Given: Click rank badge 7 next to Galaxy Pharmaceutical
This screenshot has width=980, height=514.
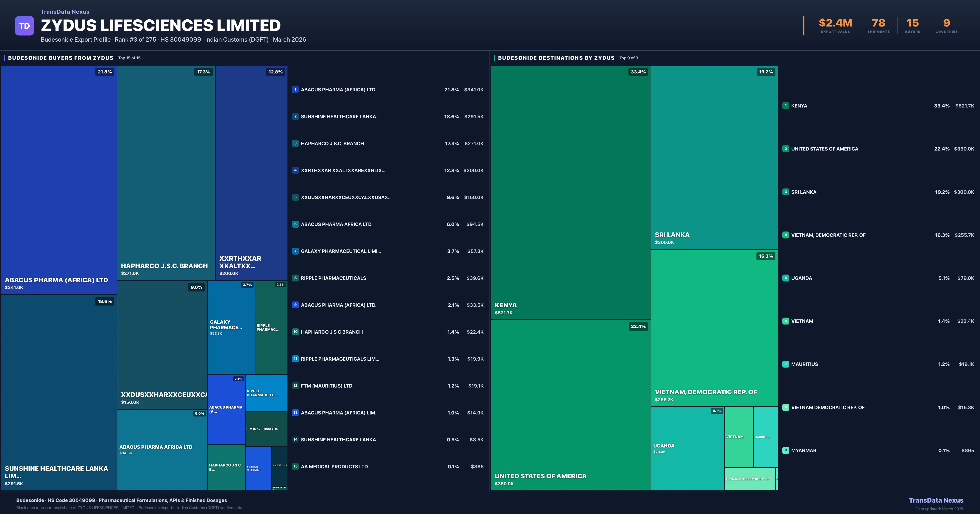Looking at the screenshot, I should [295, 251].
